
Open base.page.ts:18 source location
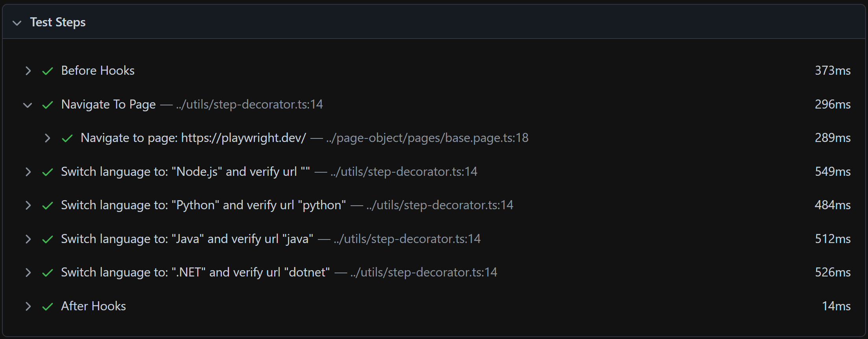[427, 138]
